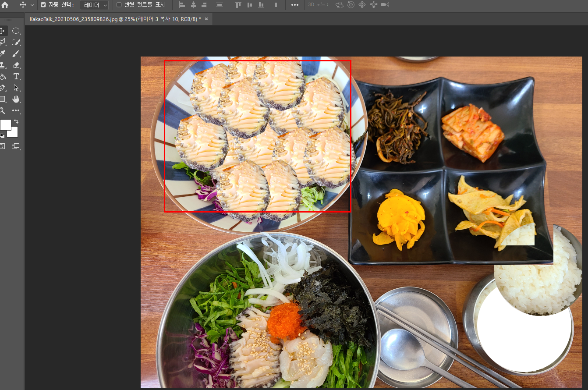Enable 변형 컨트롤 표시 checkbox
This screenshot has width=588, height=390.
click(119, 5)
